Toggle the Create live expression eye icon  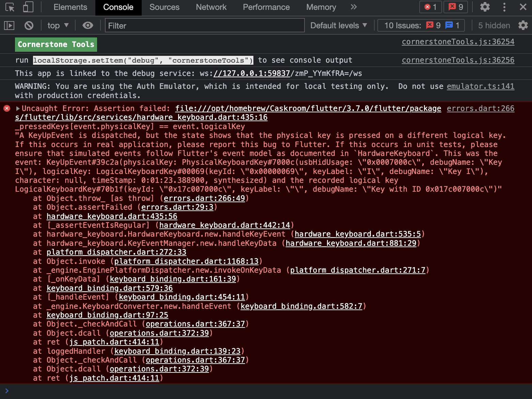[x=88, y=25]
